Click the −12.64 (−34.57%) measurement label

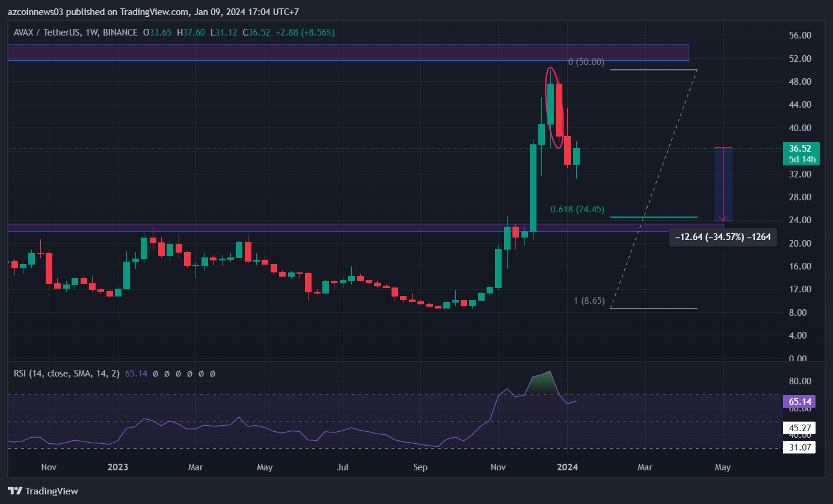pyautogui.click(x=722, y=238)
